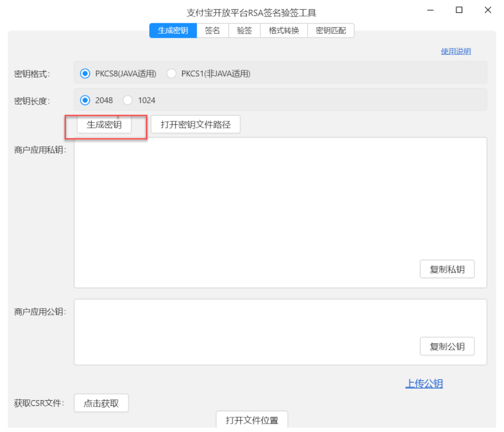The image size is (504, 432).
Task: Copy private key with 复制私钥
Action: pos(447,269)
